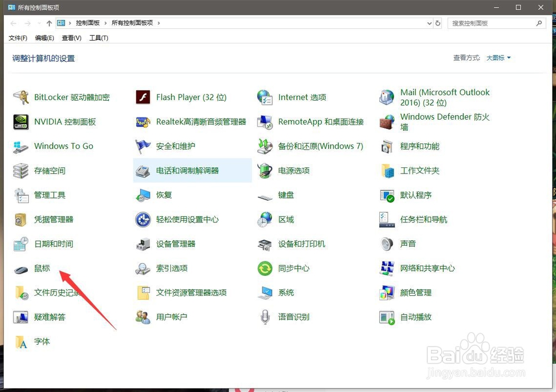Click inside the 搜索控制面板 search box

489,23
